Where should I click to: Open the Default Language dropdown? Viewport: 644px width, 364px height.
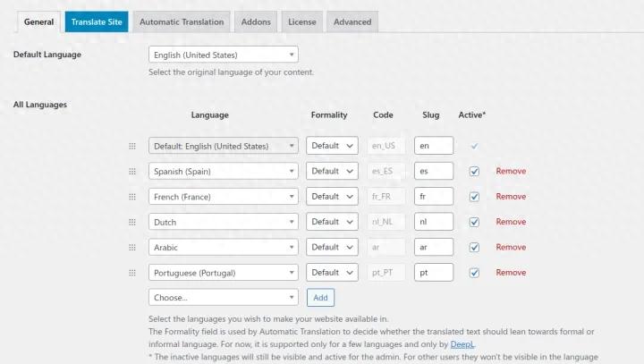click(x=223, y=55)
